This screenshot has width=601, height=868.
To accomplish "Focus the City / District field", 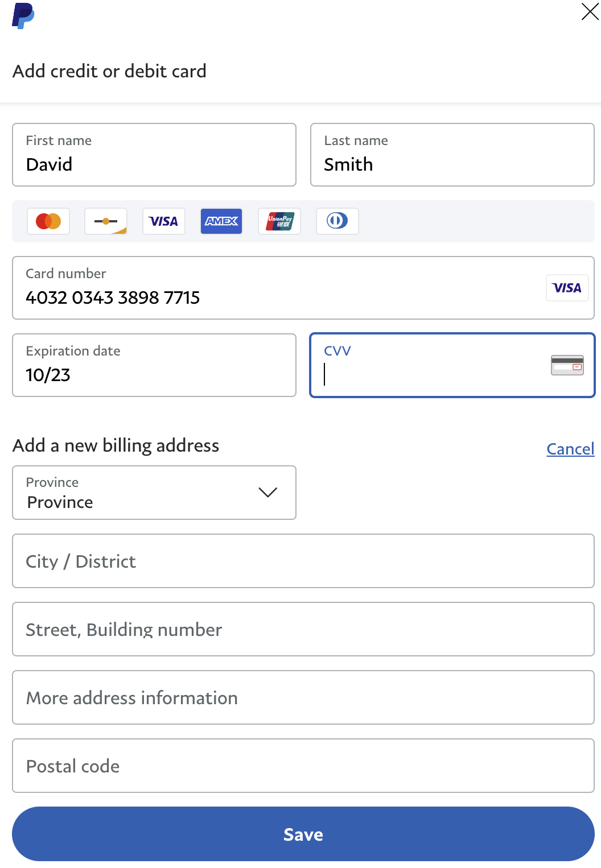I will pos(303,561).
